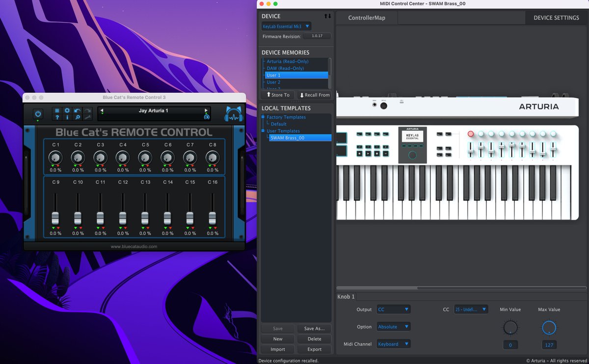Image resolution: width=589 pixels, height=364 pixels.
Task: Click the stop transport button on keyboard
Action: tap(359, 154)
